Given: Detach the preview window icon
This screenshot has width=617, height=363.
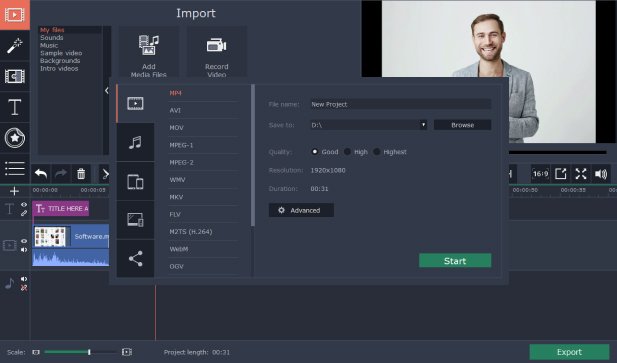Looking at the screenshot, I should tap(560, 174).
